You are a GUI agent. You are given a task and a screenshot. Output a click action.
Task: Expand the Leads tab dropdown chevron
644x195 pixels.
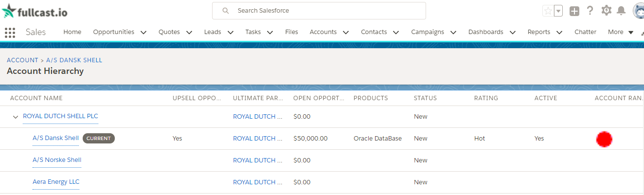tap(231, 33)
